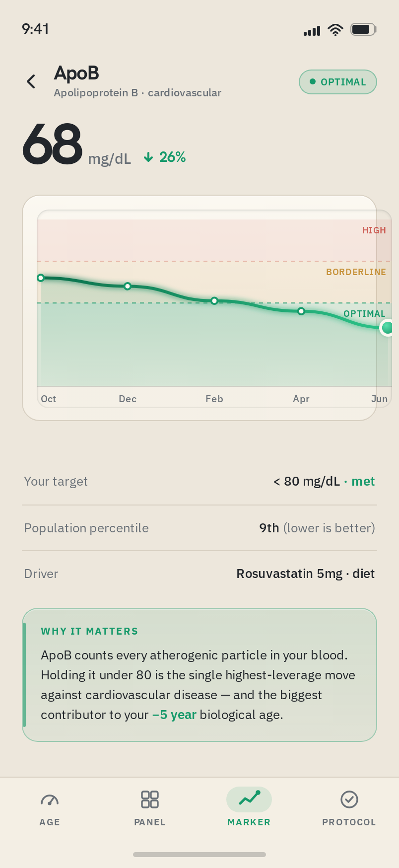Select the December data point on chart
The width and height of the screenshot is (399, 868).
click(x=128, y=286)
